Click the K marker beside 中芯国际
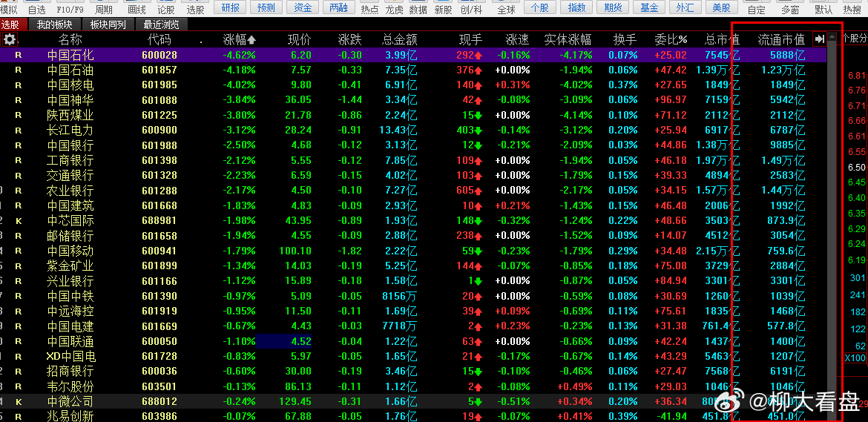This screenshot has height=422, width=868. (x=19, y=220)
